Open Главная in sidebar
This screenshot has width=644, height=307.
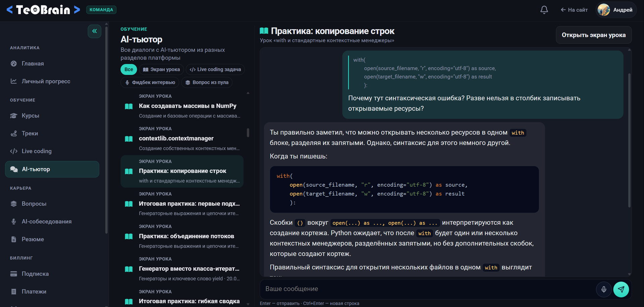(52, 63)
